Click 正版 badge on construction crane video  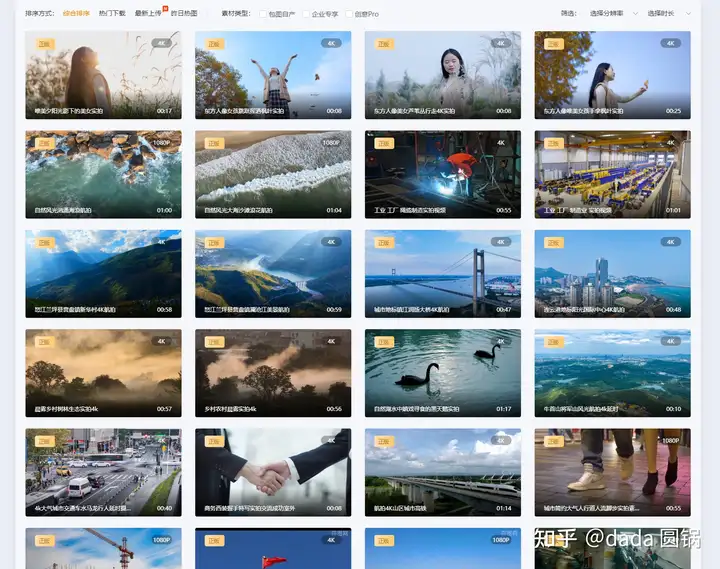45,541
